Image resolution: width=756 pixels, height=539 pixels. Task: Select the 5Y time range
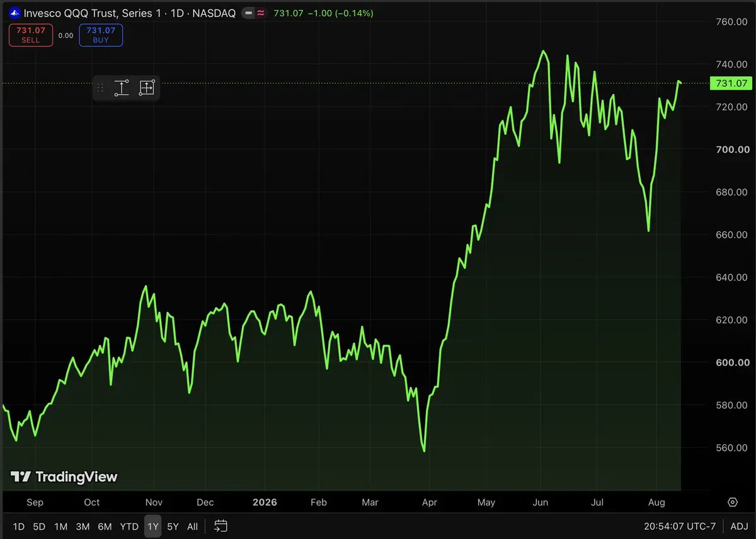[x=173, y=526]
